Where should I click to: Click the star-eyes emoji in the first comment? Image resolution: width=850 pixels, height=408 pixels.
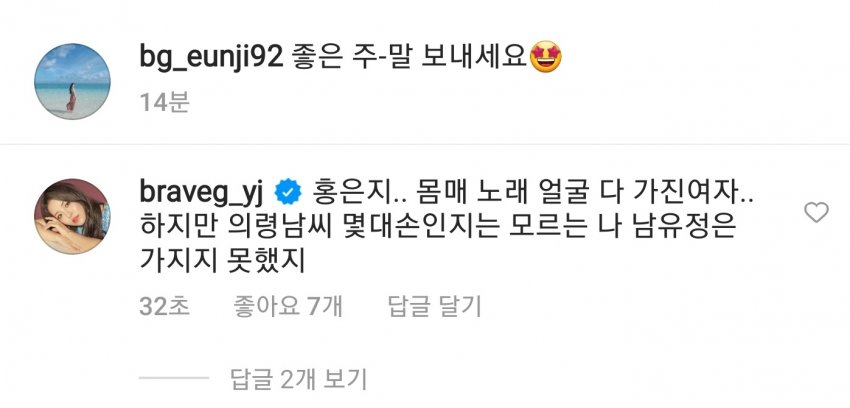tap(545, 58)
